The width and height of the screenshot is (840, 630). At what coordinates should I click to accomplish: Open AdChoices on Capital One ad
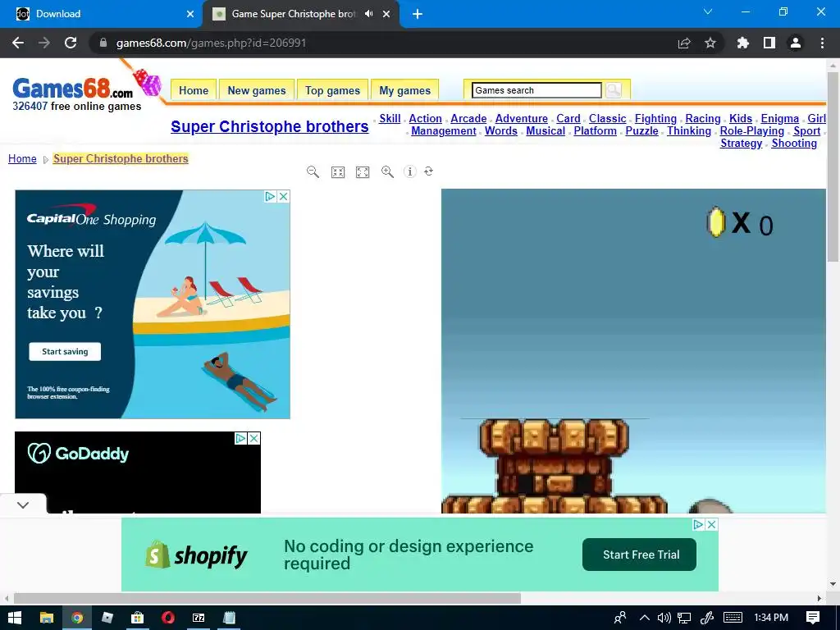[271, 197]
